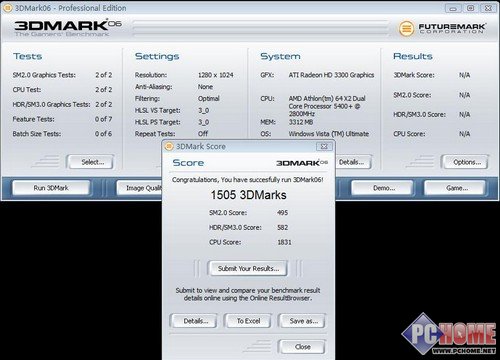This screenshot has width=500, height=360.
Task: Minimize the 3DMark06 main window
Action: pos(453,8)
